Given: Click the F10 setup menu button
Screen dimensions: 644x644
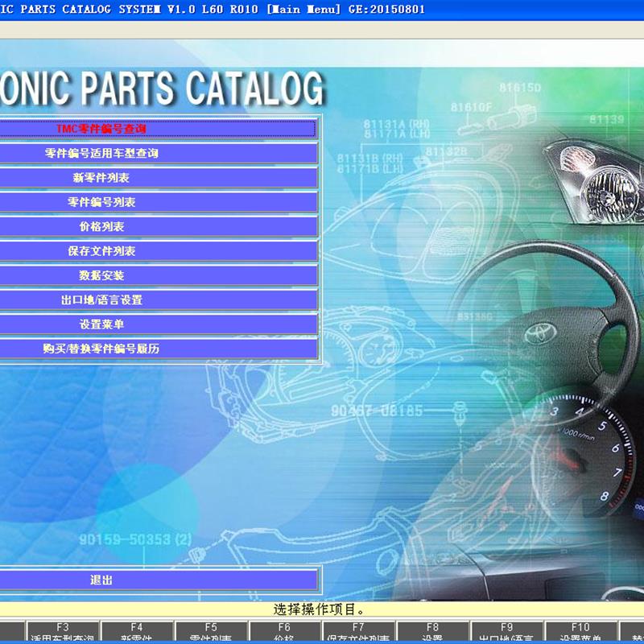Looking at the screenshot, I should click(x=580, y=631).
